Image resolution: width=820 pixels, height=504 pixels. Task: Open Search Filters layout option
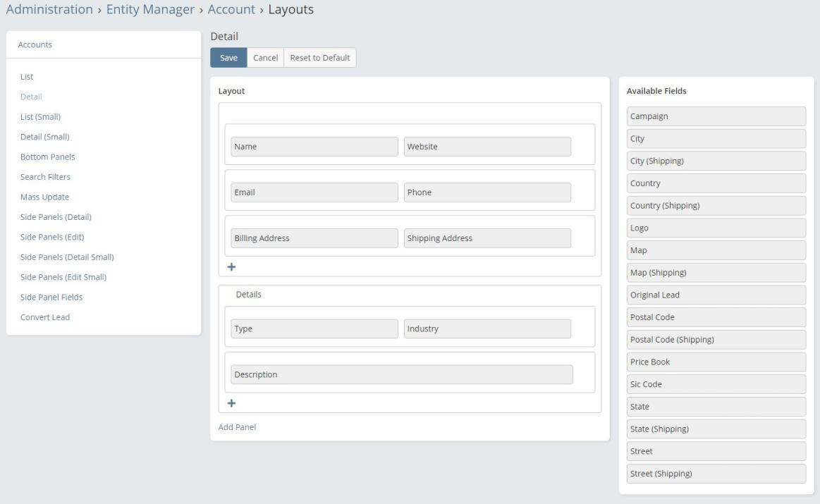(45, 177)
